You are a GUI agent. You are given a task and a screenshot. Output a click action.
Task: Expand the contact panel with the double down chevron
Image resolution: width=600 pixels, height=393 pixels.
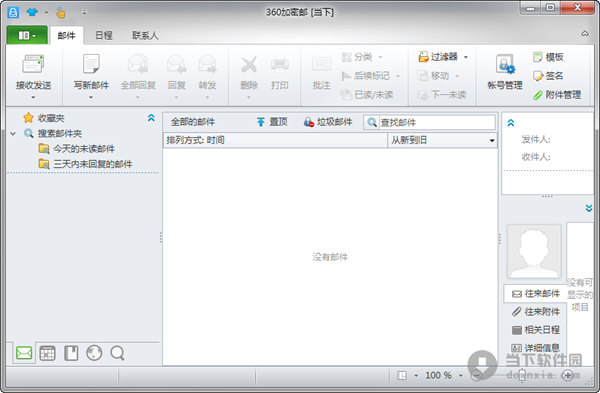(589, 208)
